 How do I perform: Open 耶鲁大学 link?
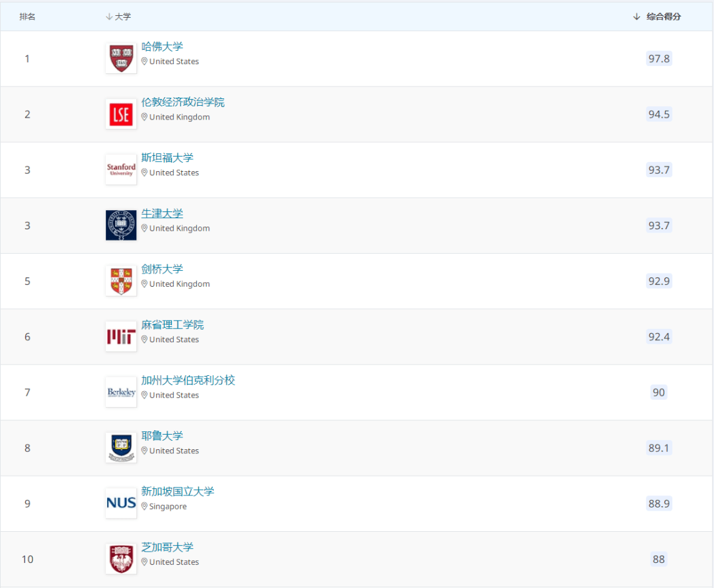[162, 435]
